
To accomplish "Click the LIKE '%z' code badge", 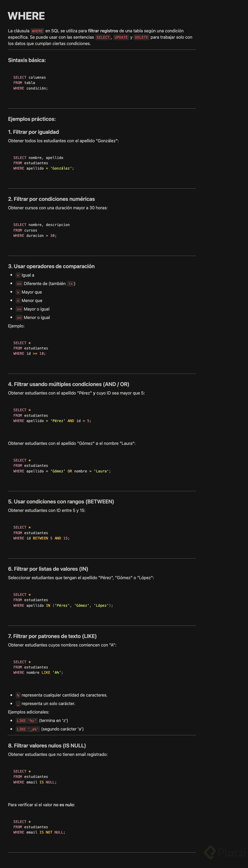I will (x=26, y=720).
